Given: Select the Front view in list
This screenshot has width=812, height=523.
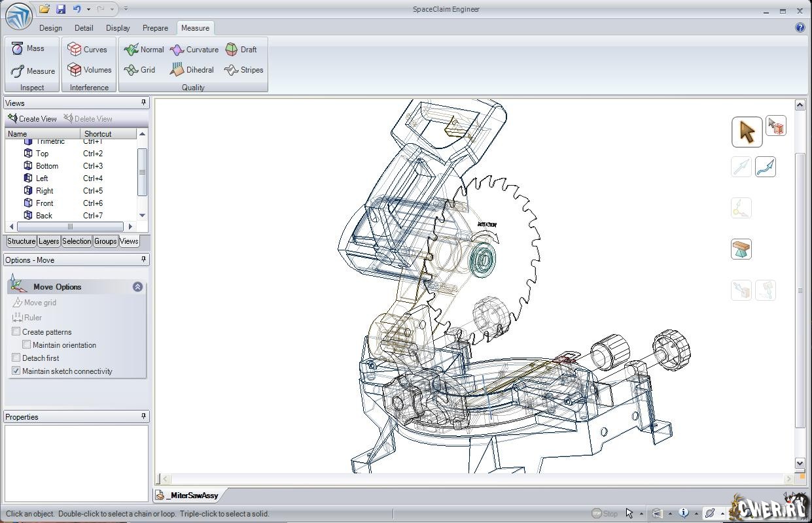Looking at the screenshot, I should pos(44,203).
